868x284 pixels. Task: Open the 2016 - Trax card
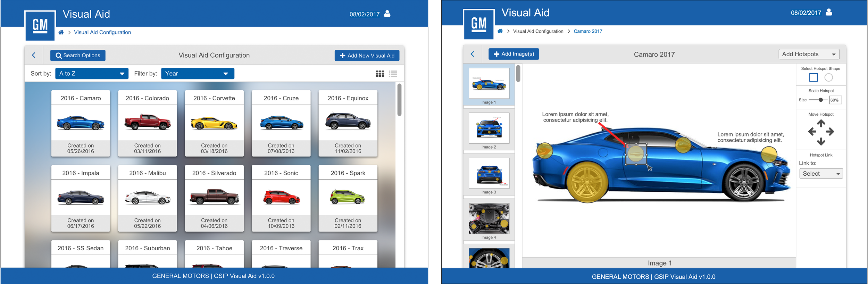pyautogui.click(x=348, y=254)
